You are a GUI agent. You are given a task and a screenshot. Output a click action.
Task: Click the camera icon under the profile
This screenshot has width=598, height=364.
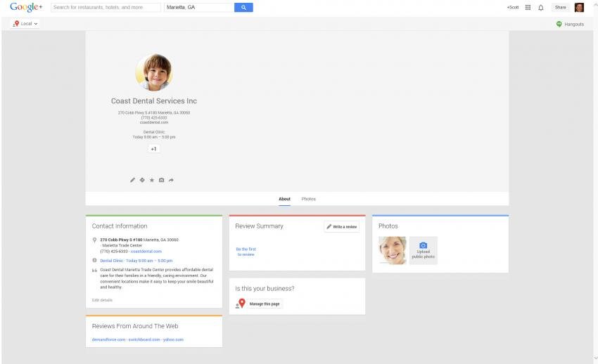tap(161, 180)
